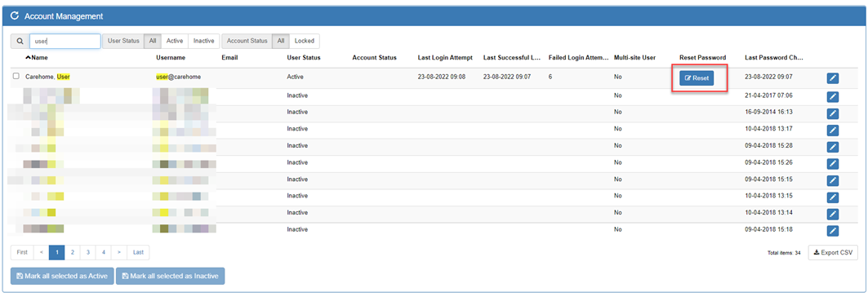Sort by Username column header
This screenshot has height=297, width=868.
click(x=171, y=57)
